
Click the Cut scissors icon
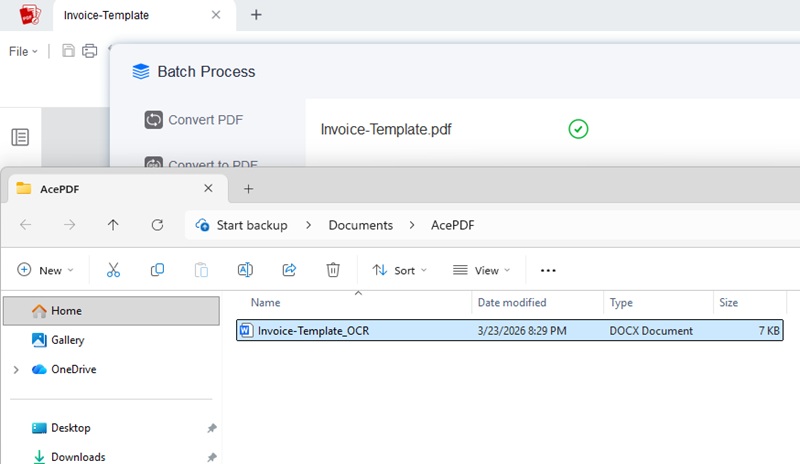coord(113,270)
